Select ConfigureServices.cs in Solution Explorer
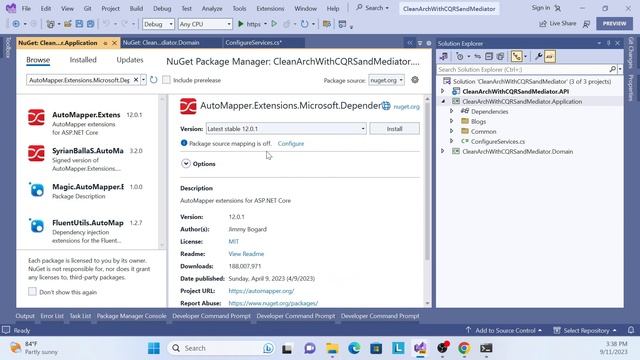640x360 pixels. point(498,141)
